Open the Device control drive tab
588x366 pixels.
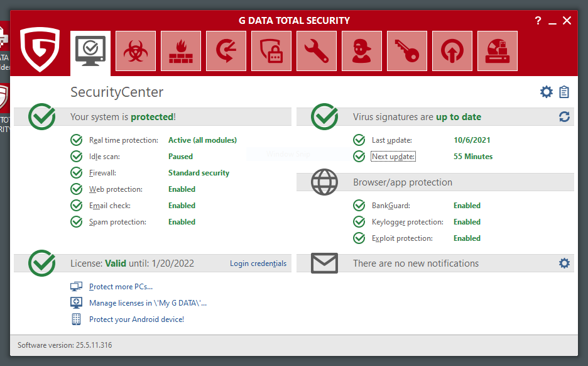[498, 51]
